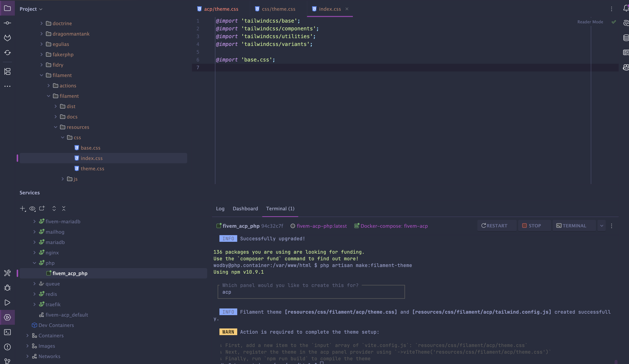The height and width of the screenshot is (364, 629).
Task: Switch to the Dashboard tab
Action: click(245, 209)
